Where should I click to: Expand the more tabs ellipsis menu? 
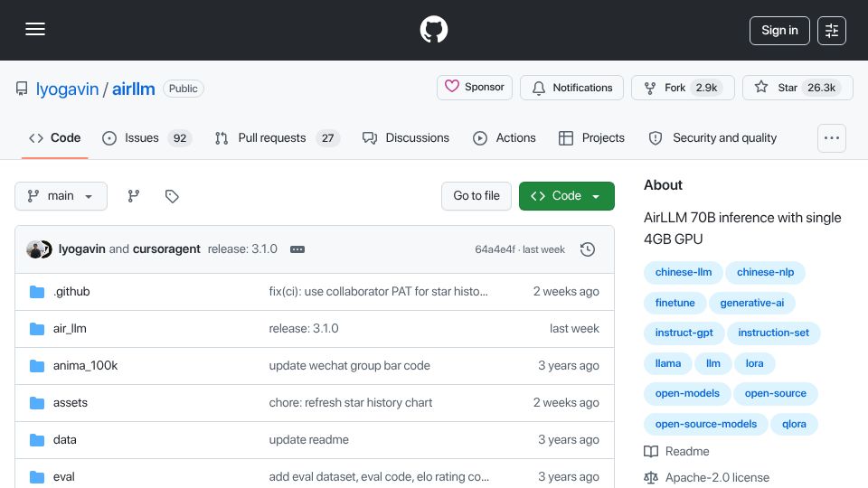tap(832, 138)
